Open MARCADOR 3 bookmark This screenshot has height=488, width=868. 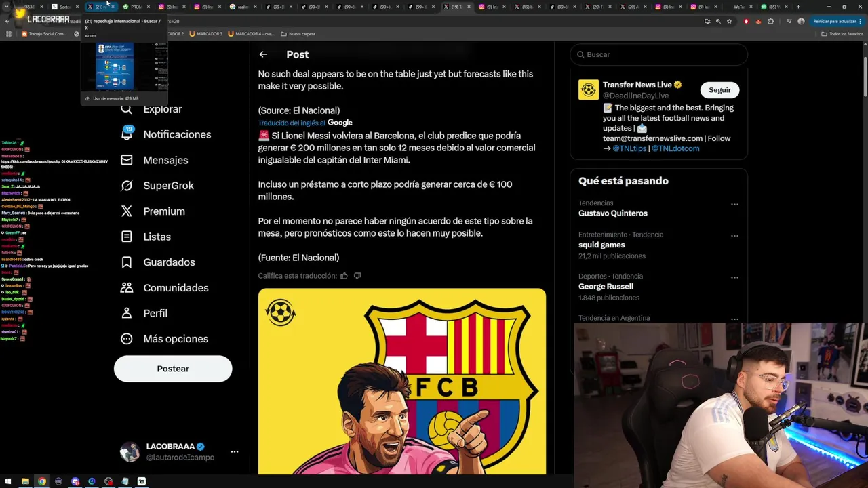click(x=205, y=33)
